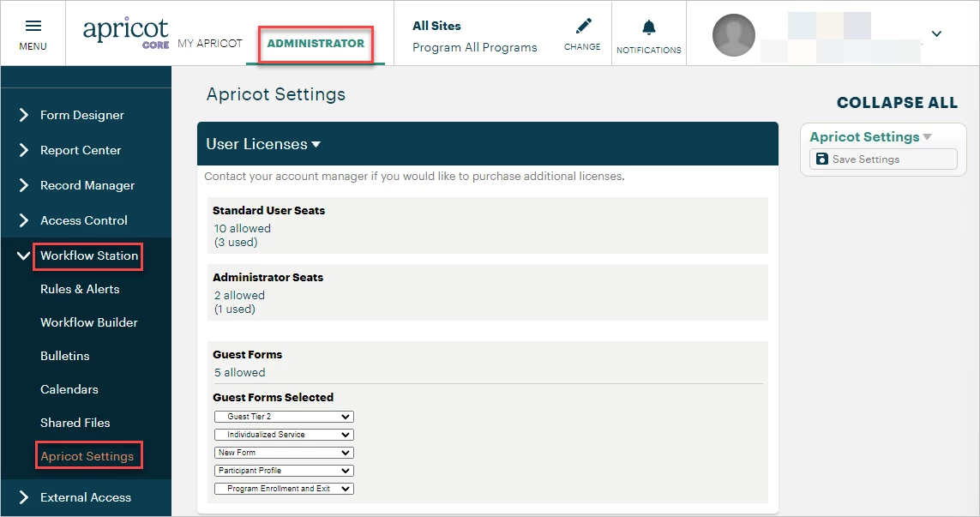Collapse the Workflow Station section chevron
This screenshot has height=517, width=980.
click(23, 255)
